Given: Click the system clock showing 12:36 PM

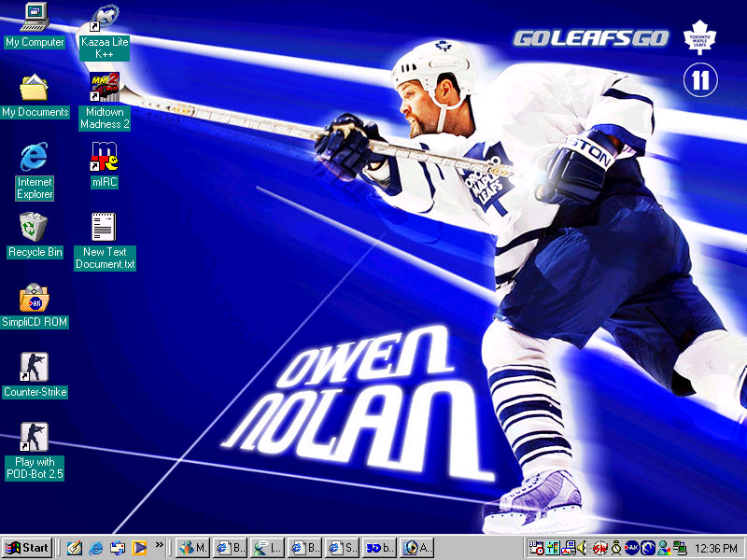Looking at the screenshot, I should 716,548.
